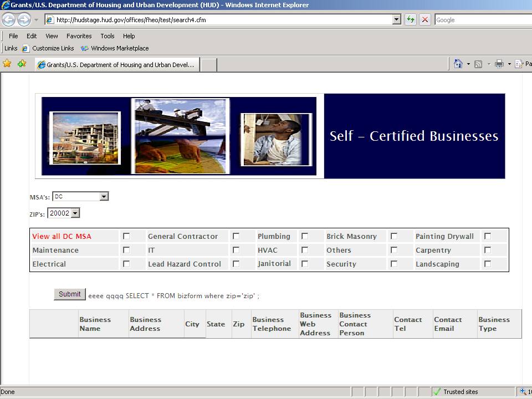Click the Print icon in toolbar
The height and width of the screenshot is (399, 532).
(499, 64)
